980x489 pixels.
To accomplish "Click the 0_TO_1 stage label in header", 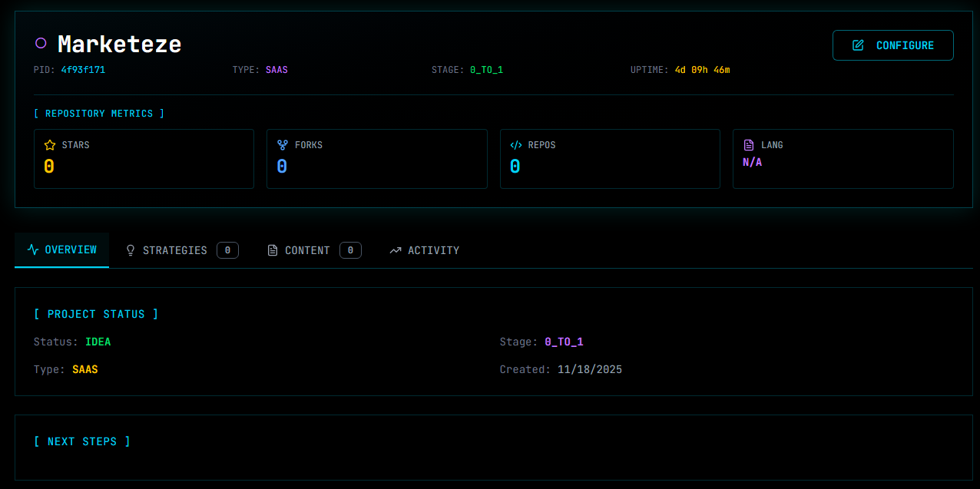I will tap(487, 69).
